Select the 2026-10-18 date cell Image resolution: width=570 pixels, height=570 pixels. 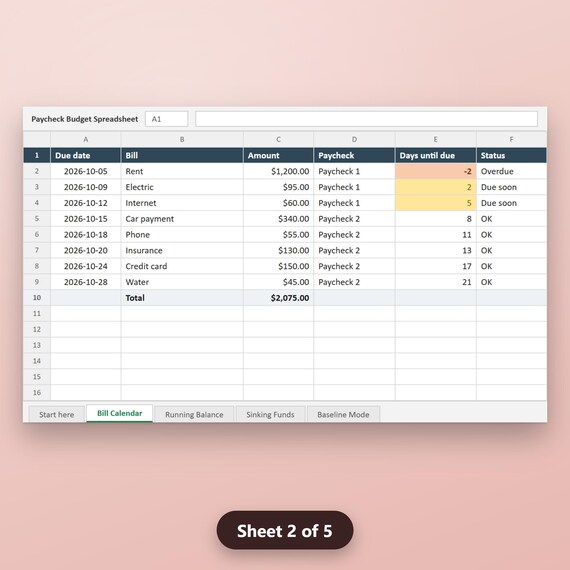point(85,234)
